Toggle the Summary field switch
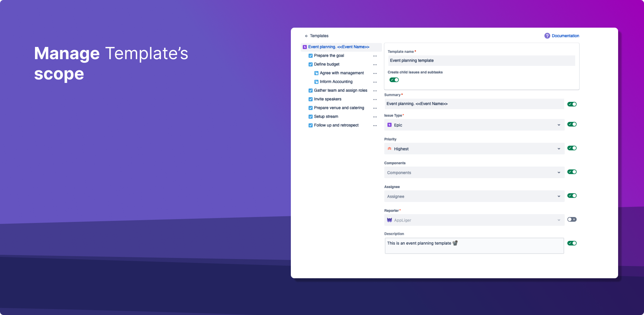Image resolution: width=644 pixels, height=315 pixels. click(572, 104)
